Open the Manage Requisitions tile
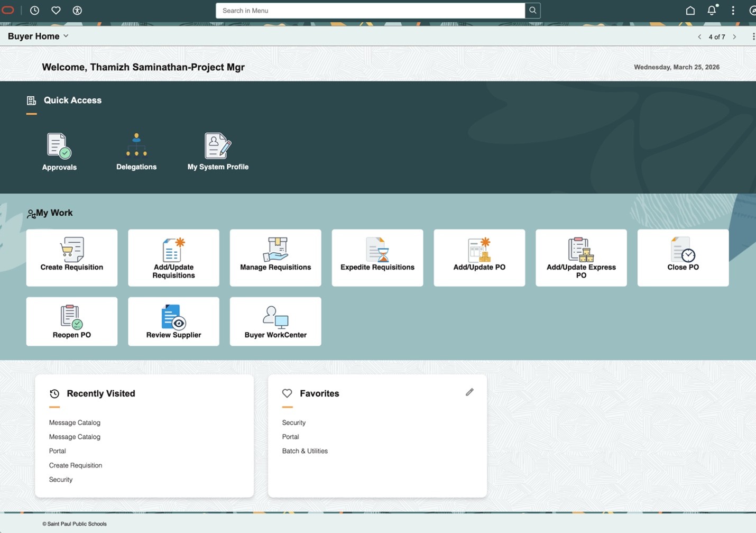The height and width of the screenshot is (533, 756). point(275,258)
